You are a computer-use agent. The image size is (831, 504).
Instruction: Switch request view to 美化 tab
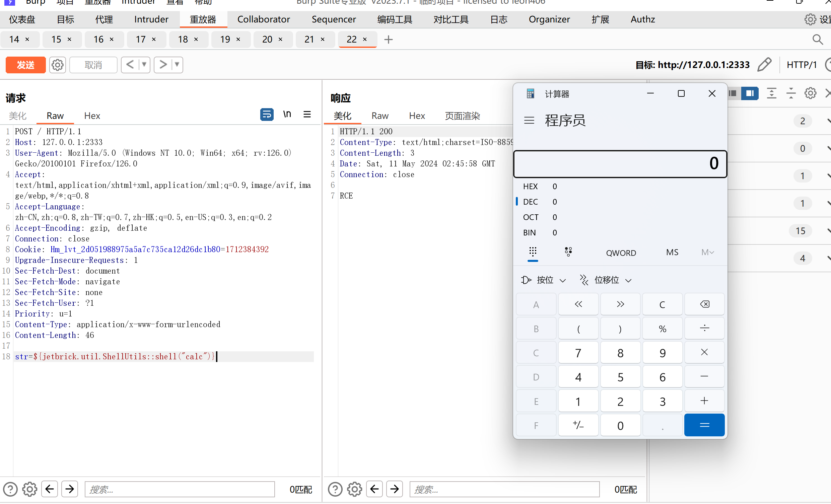pyautogui.click(x=17, y=116)
